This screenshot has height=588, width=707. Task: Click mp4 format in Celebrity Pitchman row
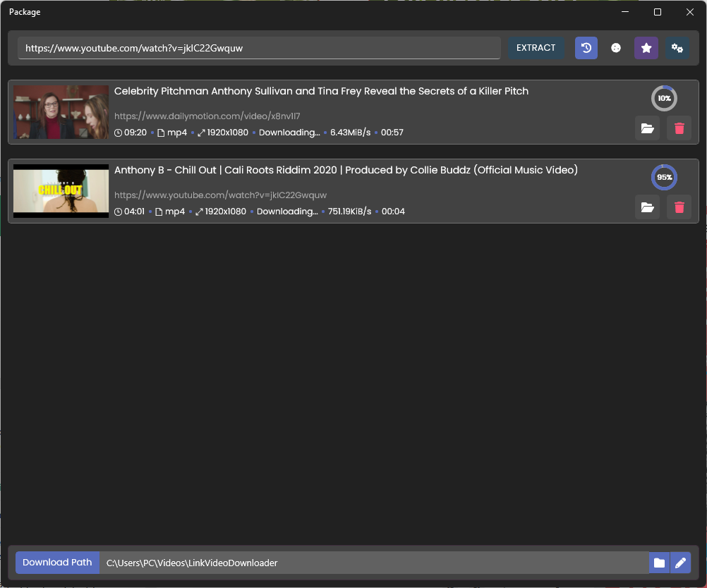click(177, 133)
